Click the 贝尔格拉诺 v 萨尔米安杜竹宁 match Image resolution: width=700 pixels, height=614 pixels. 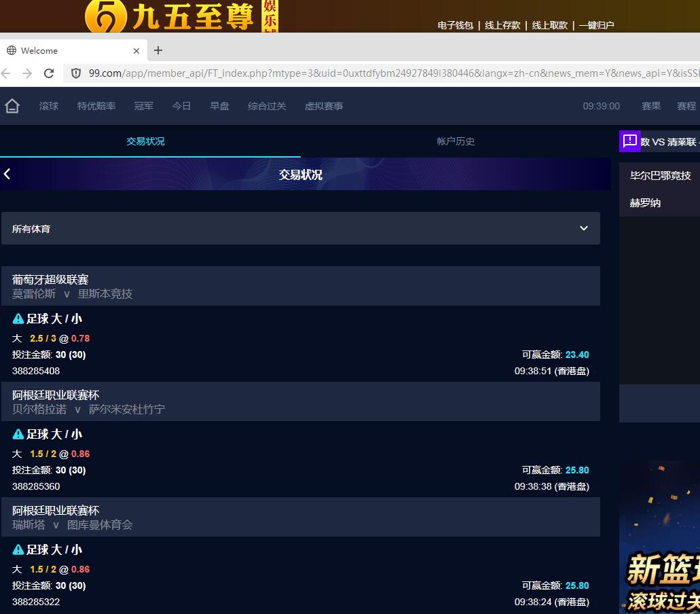tap(88, 410)
